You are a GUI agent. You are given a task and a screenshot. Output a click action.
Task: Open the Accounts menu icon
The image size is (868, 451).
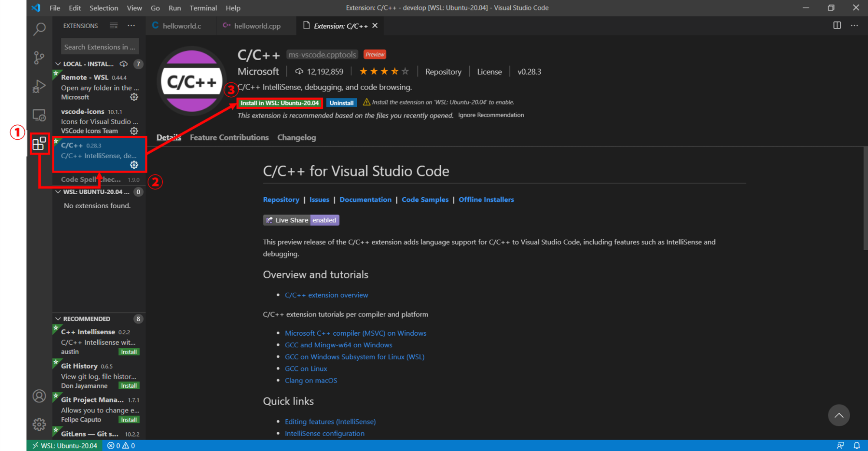tap(39, 396)
